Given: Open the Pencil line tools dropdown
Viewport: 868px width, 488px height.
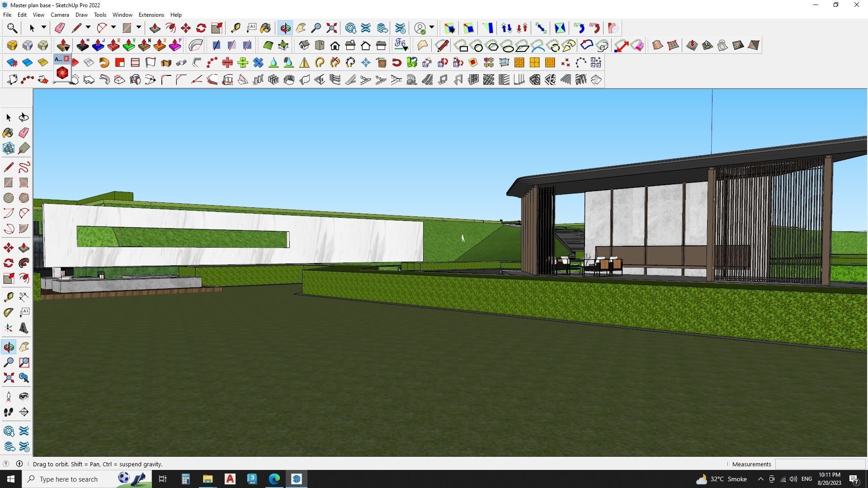Looking at the screenshot, I should point(88,28).
